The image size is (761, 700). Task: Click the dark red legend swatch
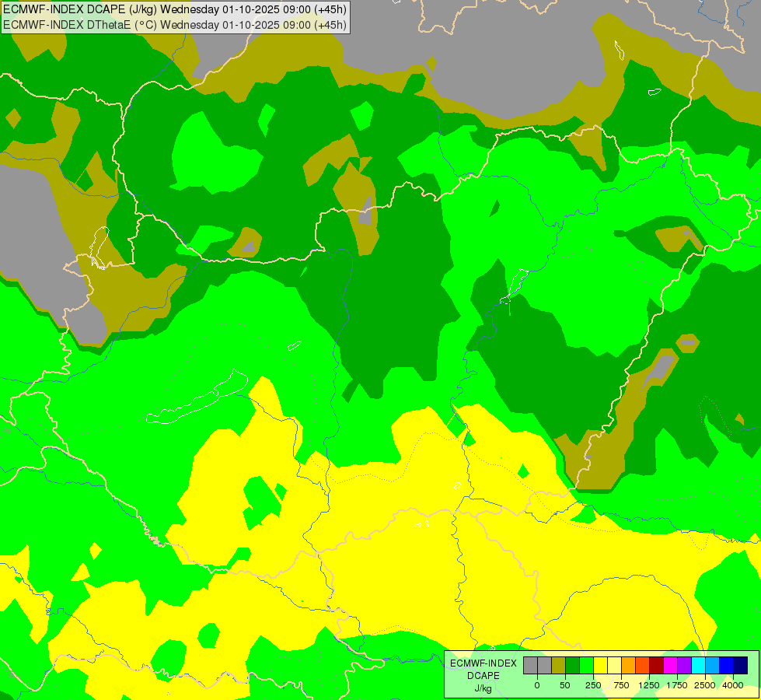656,665
